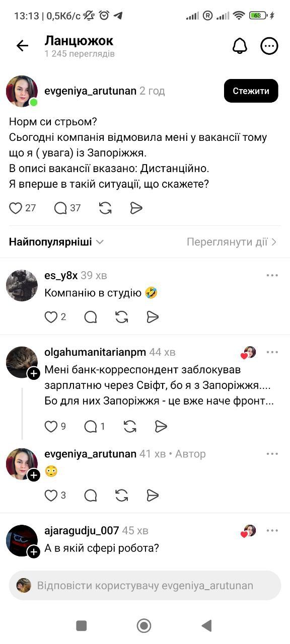Expand the Найпопулярніші sorting dropdown
Image resolution: width=290 pixels, height=644 pixels.
click(56, 242)
